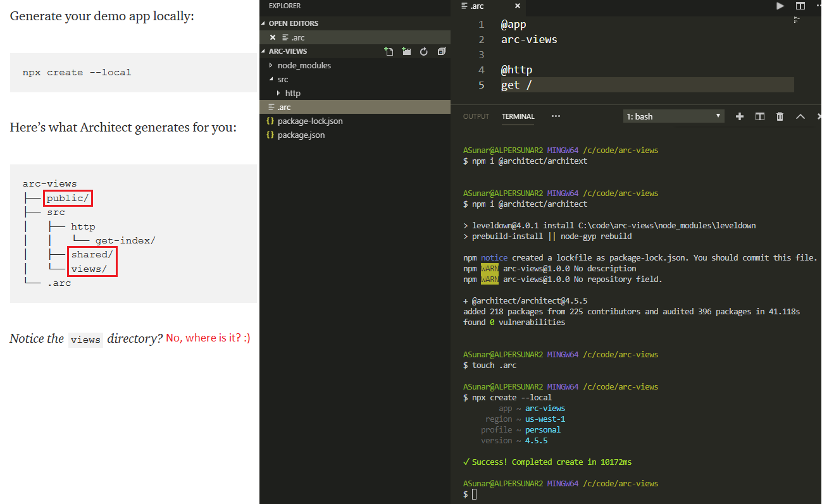Click 'npm i @architect/architext' in terminal

[530, 161]
